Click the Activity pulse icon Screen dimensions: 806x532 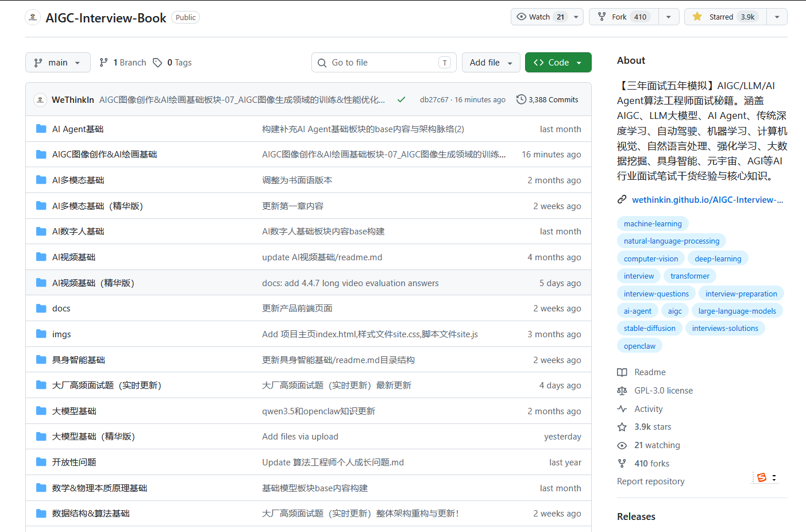click(622, 409)
